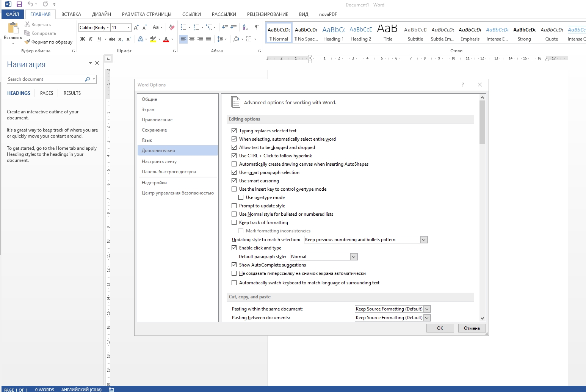The height and width of the screenshot is (392, 586).
Task: Click the search magnifier in the Navigation pane
Action: tap(88, 79)
